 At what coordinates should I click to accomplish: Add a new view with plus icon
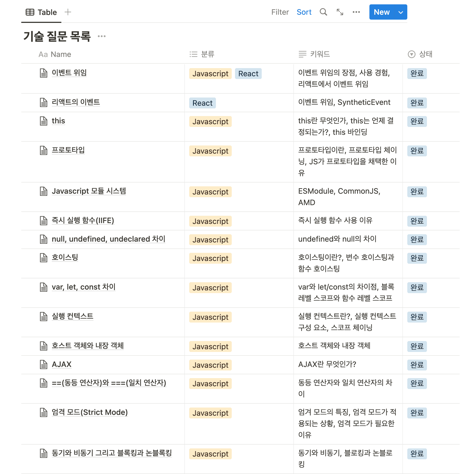click(68, 12)
